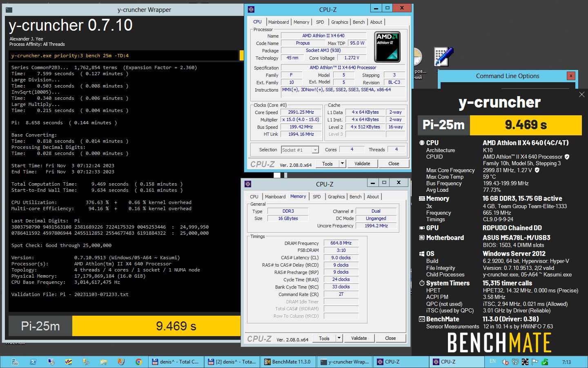Click Close button in CPU-Z Memory window
This screenshot has width=588, height=368.
[x=390, y=338]
